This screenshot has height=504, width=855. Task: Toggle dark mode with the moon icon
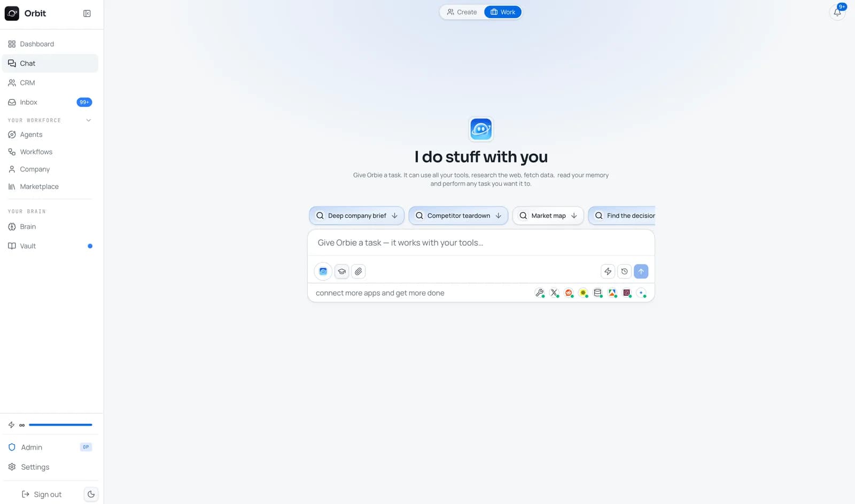click(91, 494)
